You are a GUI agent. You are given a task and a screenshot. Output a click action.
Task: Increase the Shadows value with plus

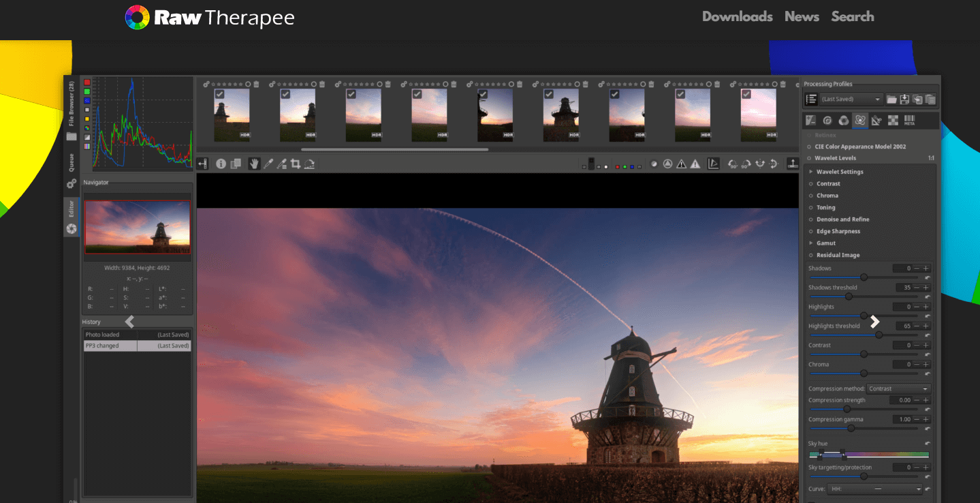point(926,269)
